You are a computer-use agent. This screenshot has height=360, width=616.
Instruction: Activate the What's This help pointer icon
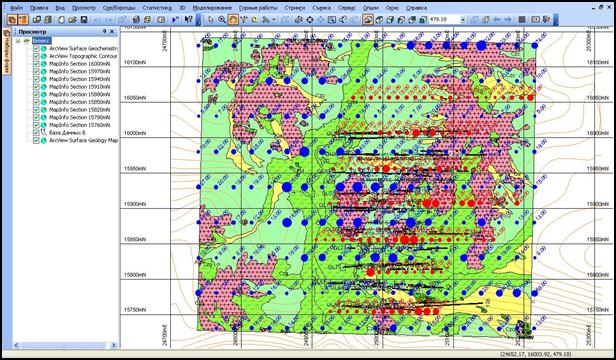[189, 19]
